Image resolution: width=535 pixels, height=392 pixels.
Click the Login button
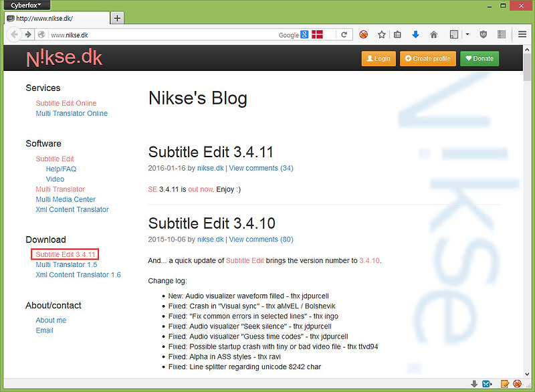pos(379,59)
